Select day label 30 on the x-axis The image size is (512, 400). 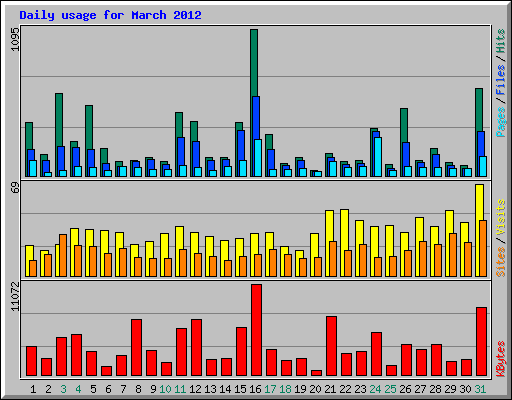(465, 389)
